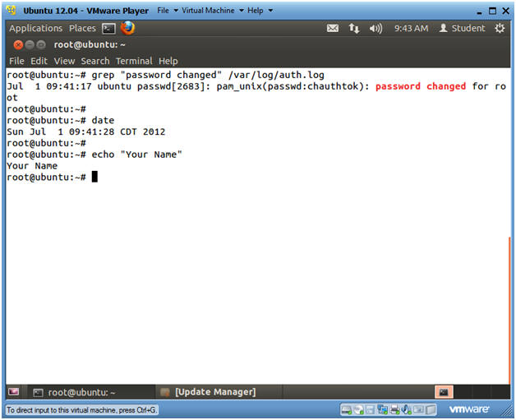This screenshot has width=516, height=420.
Task: Open the Terminal menu in menu bar
Action: (x=134, y=61)
